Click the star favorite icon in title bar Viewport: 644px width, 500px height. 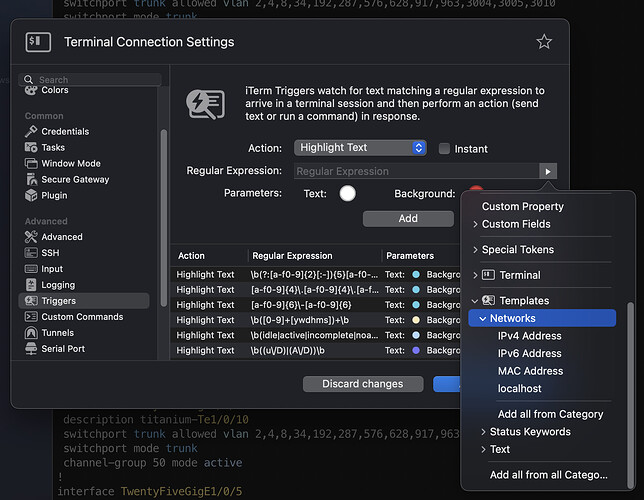544,42
